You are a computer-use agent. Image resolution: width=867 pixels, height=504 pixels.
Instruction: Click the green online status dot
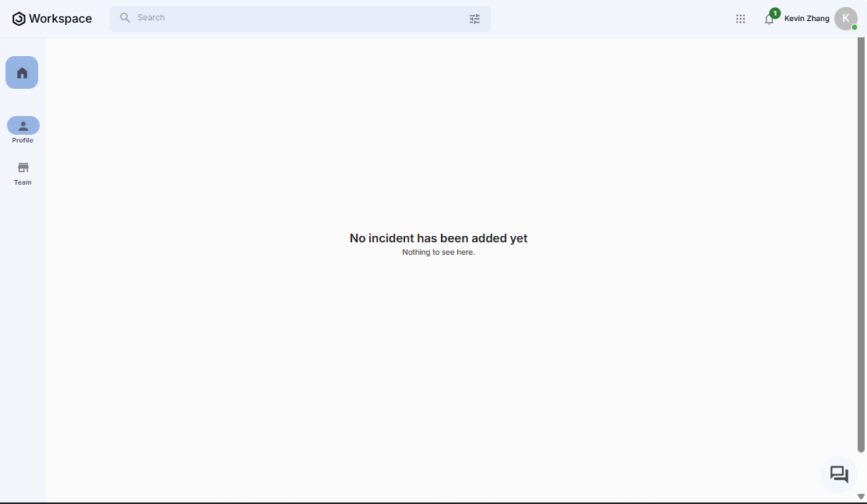pos(855,27)
